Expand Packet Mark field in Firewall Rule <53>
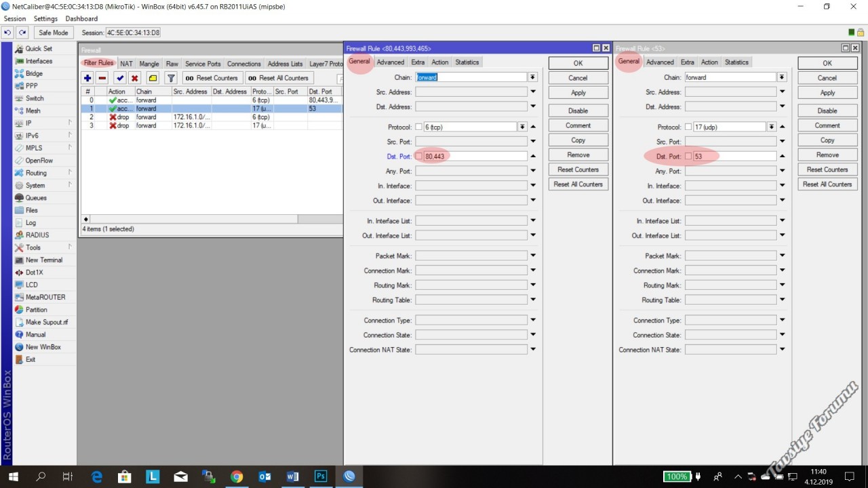Viewport: 868px width, 488px height. tap(782, 256)
